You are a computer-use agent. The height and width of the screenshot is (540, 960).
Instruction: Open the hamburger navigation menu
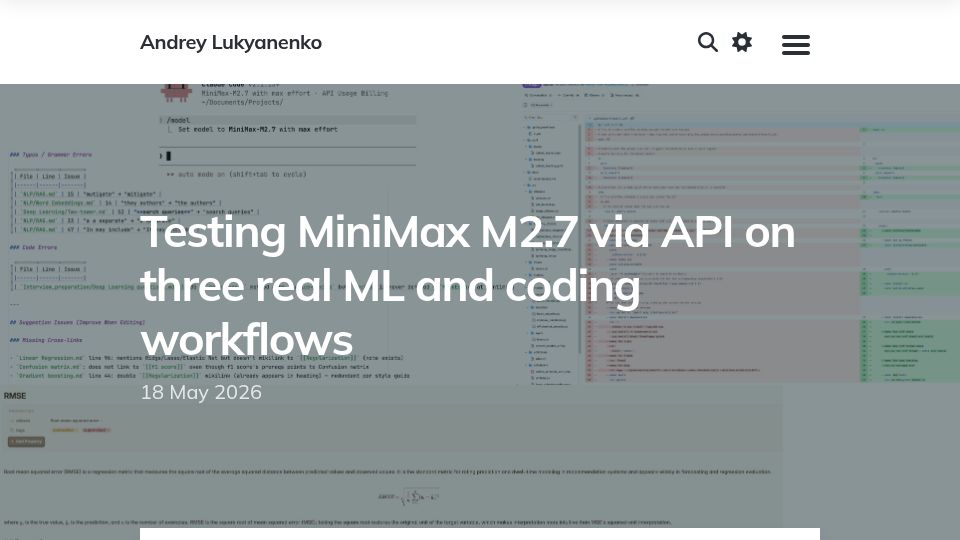pos(795,45)
